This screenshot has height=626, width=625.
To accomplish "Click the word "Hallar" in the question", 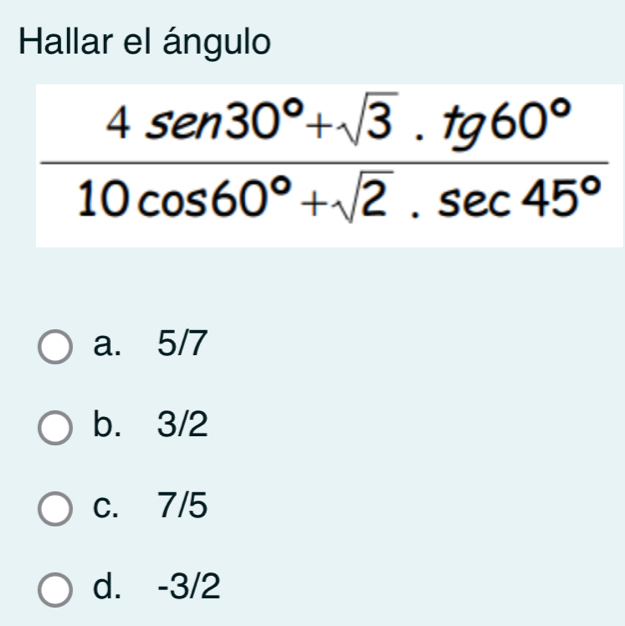I will (x=63, y=44).
